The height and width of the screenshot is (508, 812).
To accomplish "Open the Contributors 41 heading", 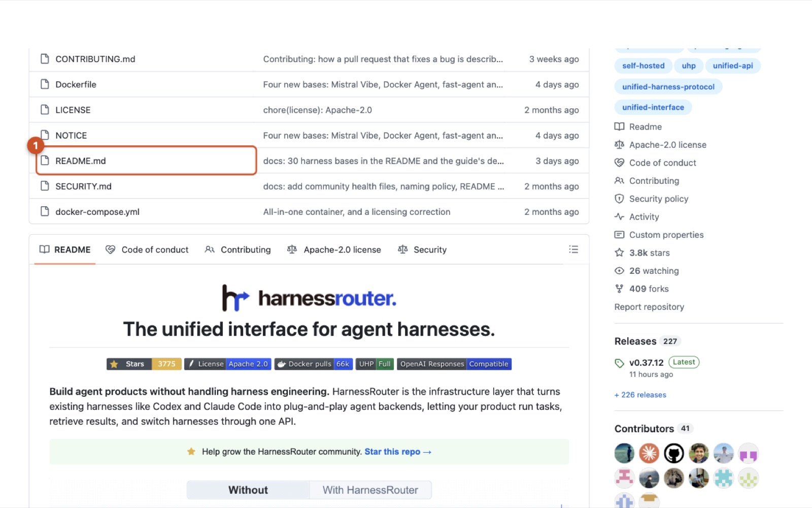I will (654, 429).
